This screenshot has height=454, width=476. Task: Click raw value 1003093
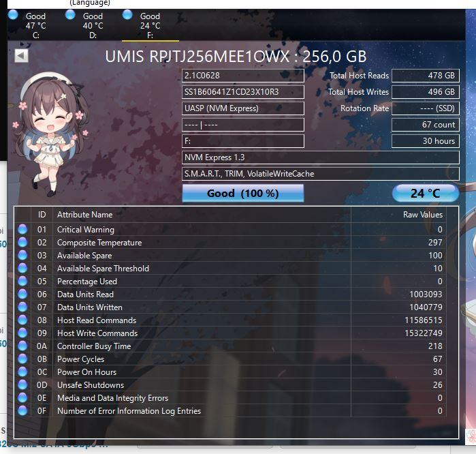click(426, 294)
